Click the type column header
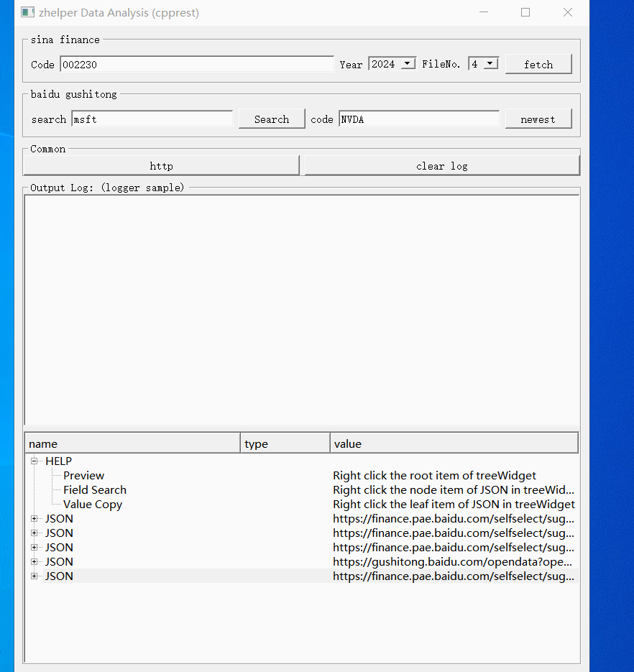 pos(285,443)
